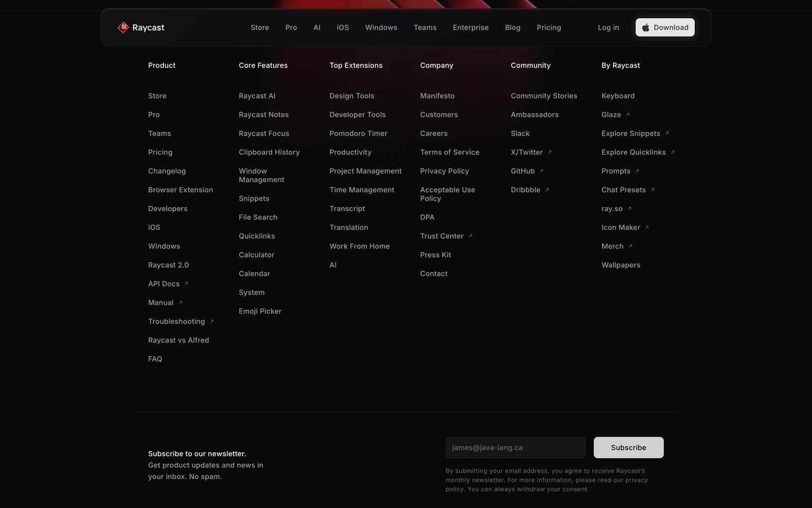
Task: Open Teams in the top navigation
Action: [x=425, y=27]
